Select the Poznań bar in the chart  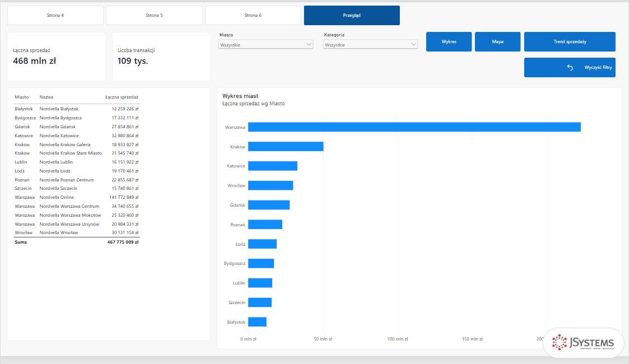pos(265,225)
